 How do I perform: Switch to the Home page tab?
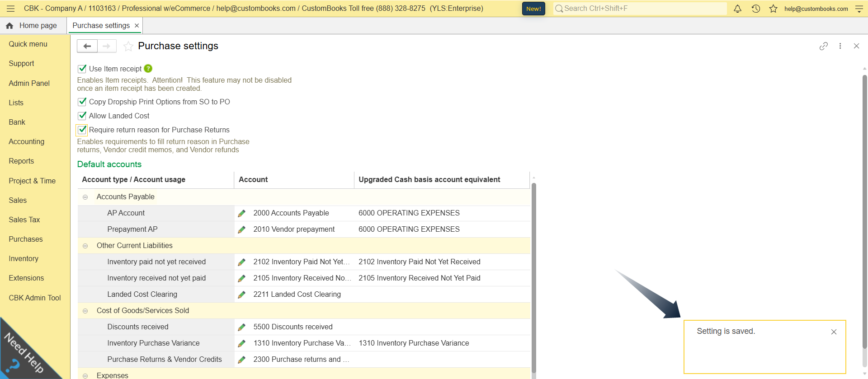[32, 26]
